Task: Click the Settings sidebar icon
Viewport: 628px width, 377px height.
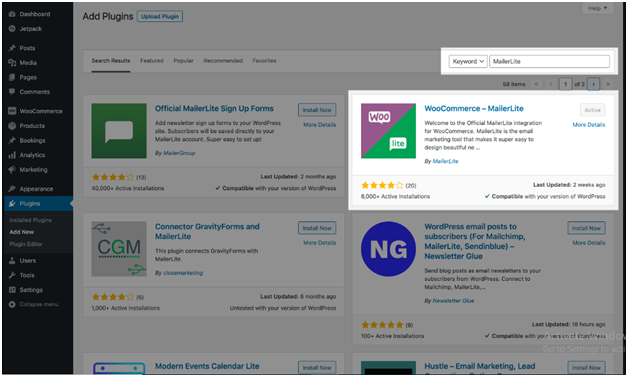Action: click(12, 290)
